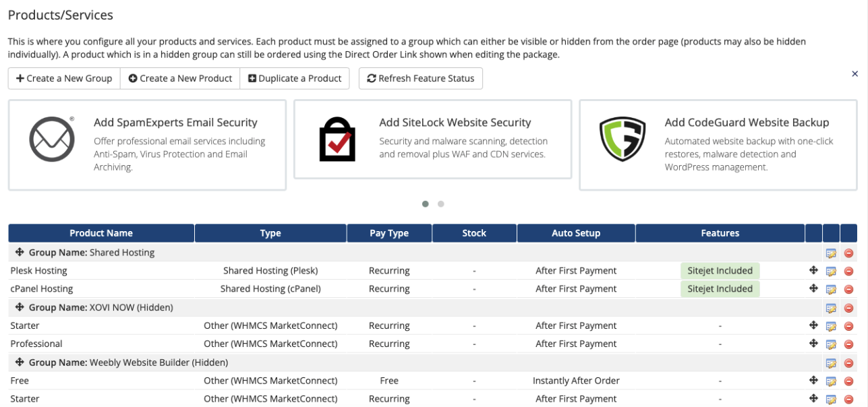Open the edit icon for XOVI NOW group

[832, 307]
